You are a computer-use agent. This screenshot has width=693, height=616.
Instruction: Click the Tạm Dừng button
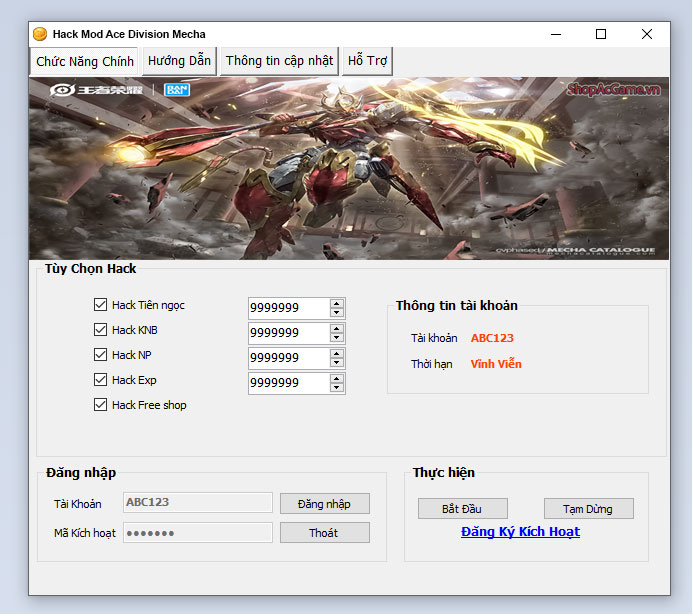[588, 509]
